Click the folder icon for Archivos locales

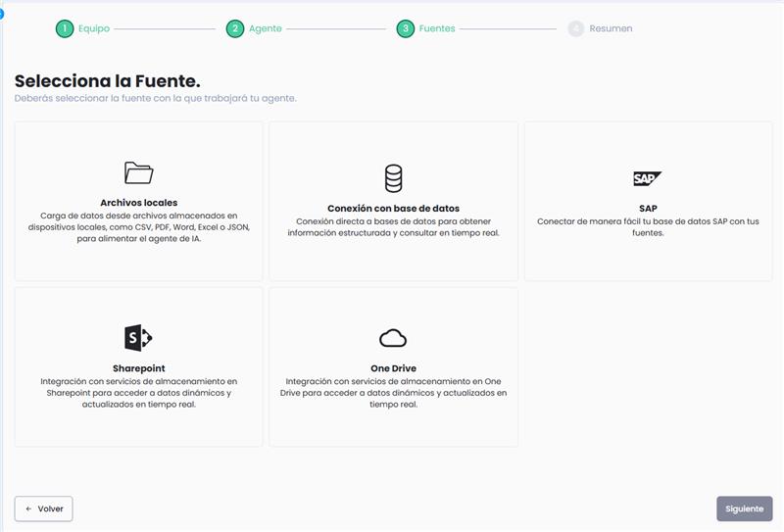point(139,173)
